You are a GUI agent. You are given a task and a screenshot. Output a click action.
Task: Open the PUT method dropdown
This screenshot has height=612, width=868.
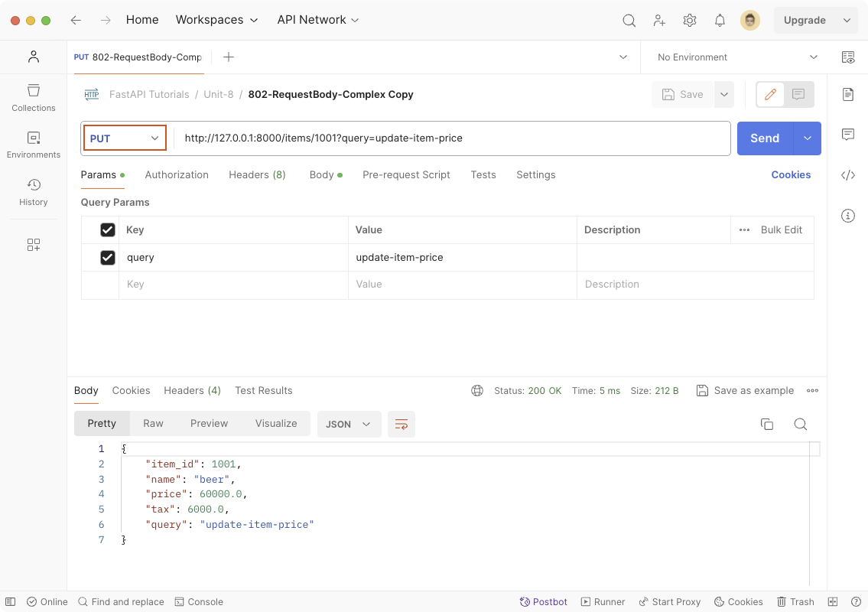[x=125, y=138]
